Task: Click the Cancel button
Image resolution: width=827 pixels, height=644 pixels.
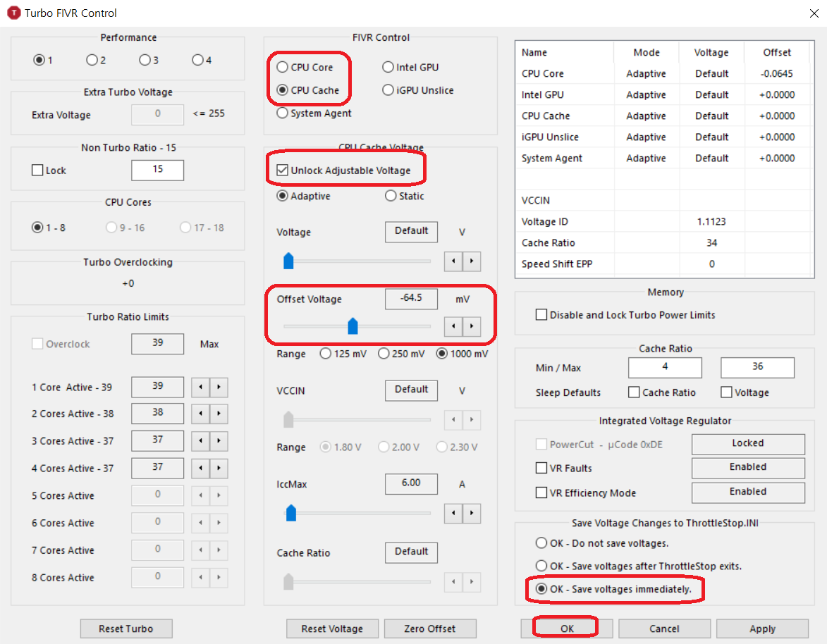Action: pos(665,628)
